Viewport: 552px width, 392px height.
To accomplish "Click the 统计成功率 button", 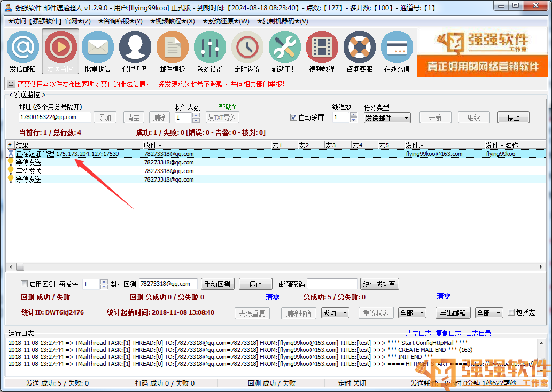I will click(x=379, y=284).
